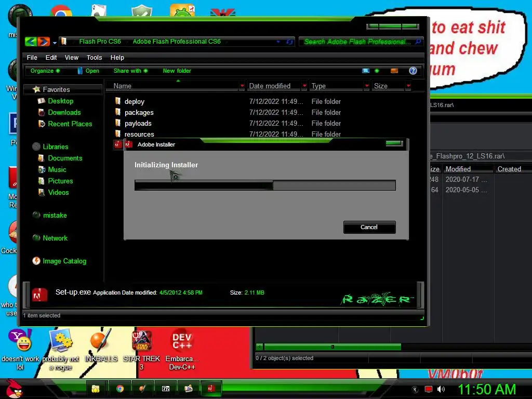Open recent locations dropdown next to nav arrows

pos(55,43)
